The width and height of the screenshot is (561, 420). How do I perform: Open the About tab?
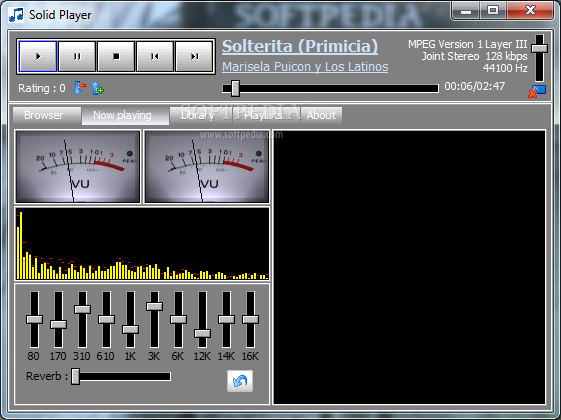click(321, 116)
